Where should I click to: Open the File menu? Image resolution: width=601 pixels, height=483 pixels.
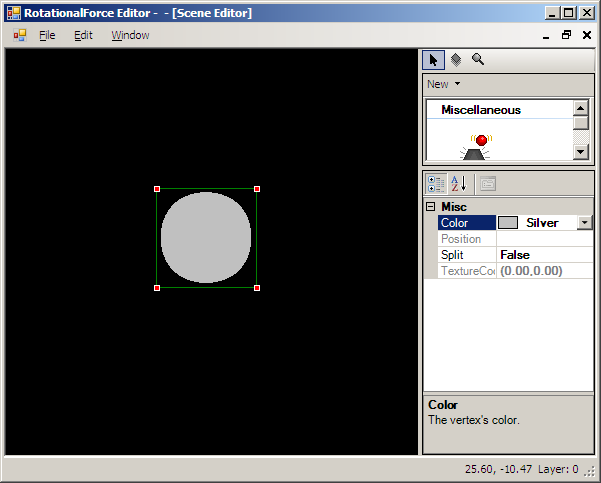47,35
